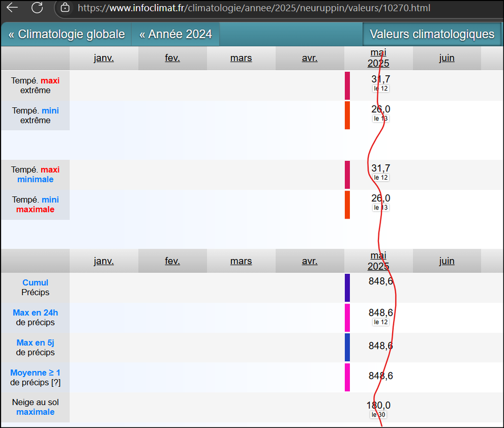The width and height of the screenshot is (504, 428).
Task: Click 31,7 value in Tempé. maxi minimale row
Action: pos(381,168)
